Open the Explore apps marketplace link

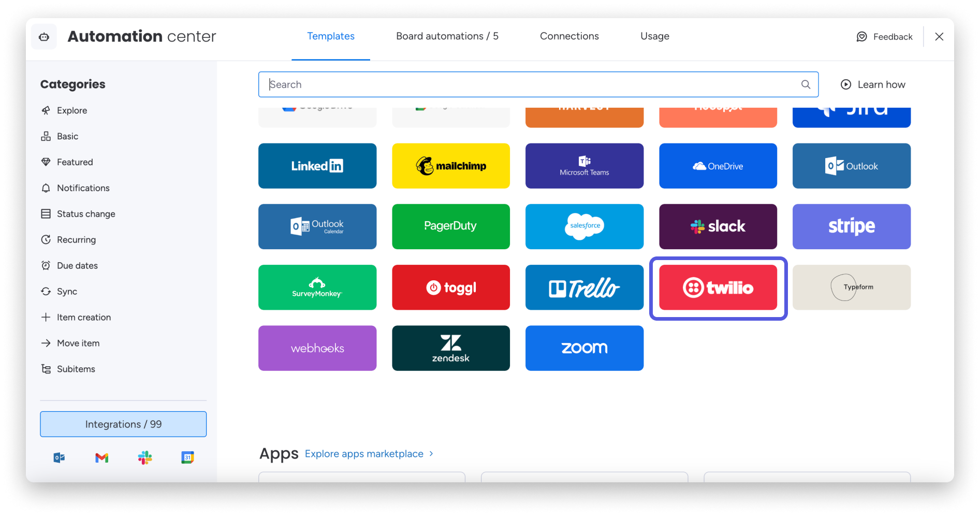click(x=369, y=454)
